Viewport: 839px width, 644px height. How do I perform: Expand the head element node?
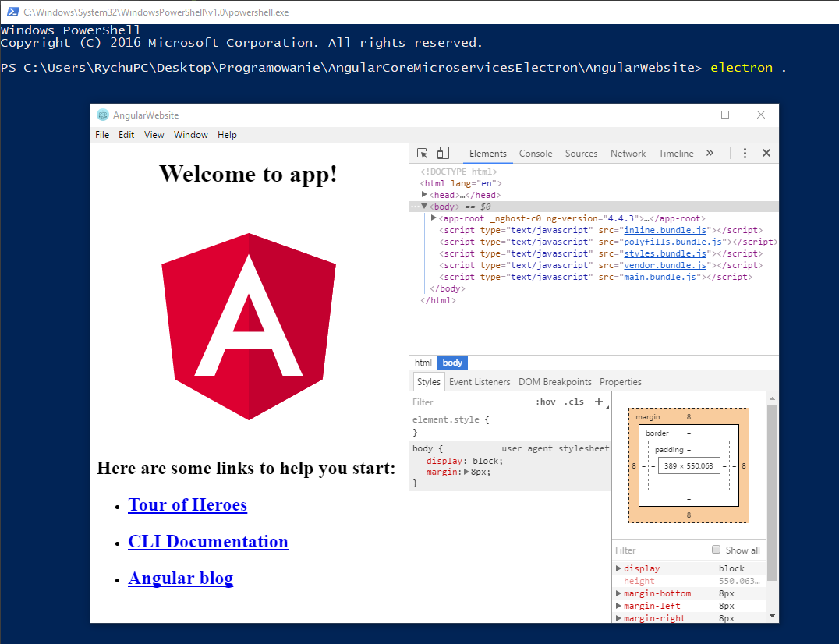[425, 195]
